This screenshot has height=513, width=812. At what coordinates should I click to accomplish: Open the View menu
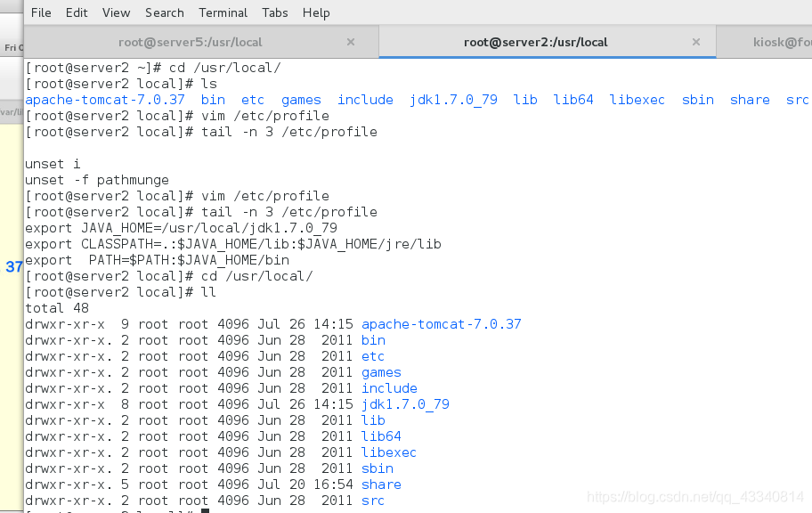(116, 12)
